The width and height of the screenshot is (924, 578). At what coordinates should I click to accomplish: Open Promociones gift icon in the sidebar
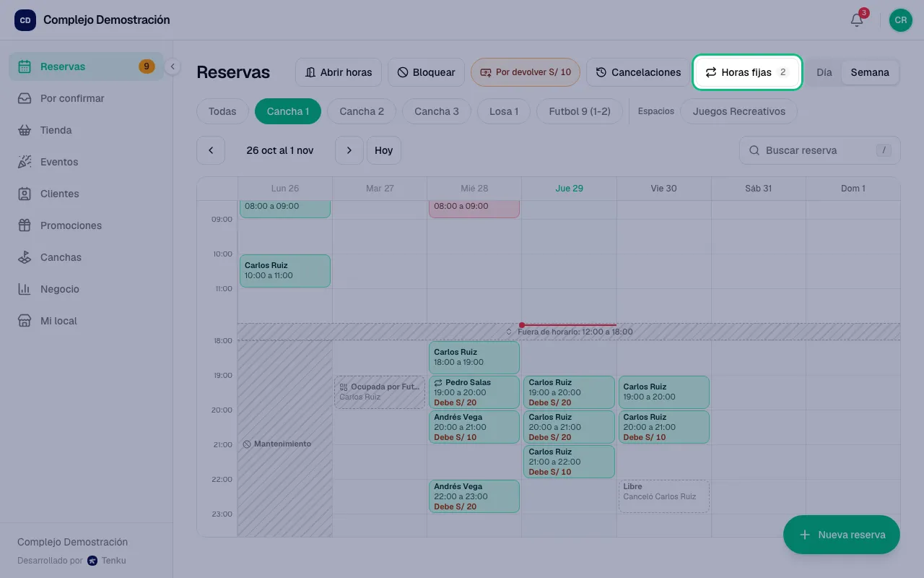pos(25,225)
